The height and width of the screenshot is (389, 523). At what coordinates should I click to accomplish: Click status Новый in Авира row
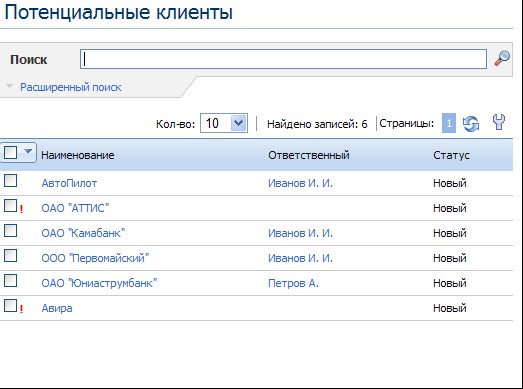click(x=449, y=308)
